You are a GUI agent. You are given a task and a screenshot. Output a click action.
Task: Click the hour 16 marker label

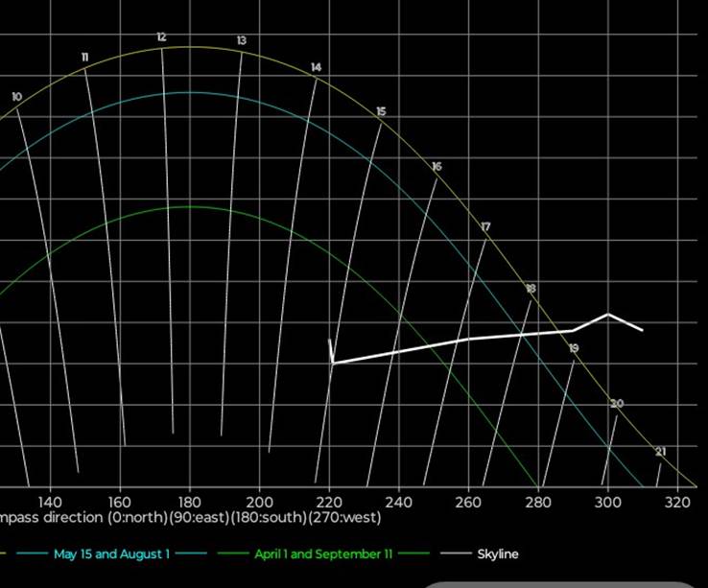437,167
